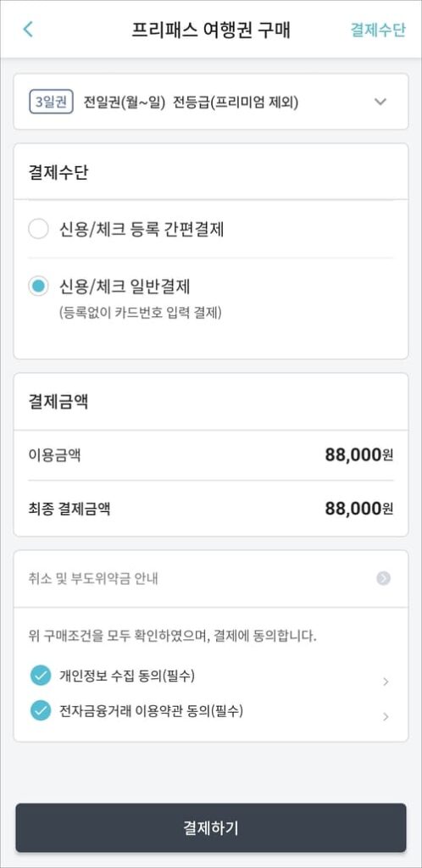Tap 등록없이 카드번호 입력 결제 description

pos(141,313)
